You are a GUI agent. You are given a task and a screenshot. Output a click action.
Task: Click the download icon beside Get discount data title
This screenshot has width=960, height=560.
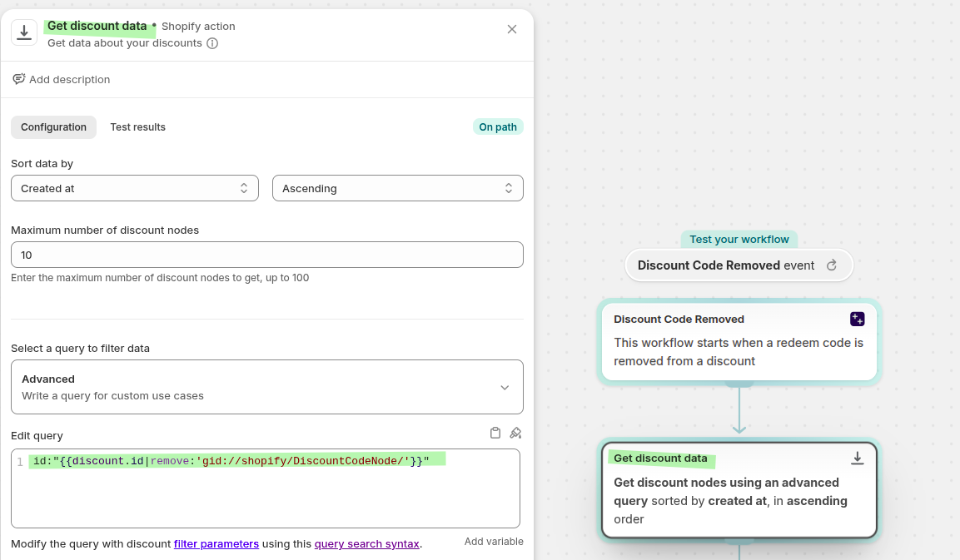point(24,33)
